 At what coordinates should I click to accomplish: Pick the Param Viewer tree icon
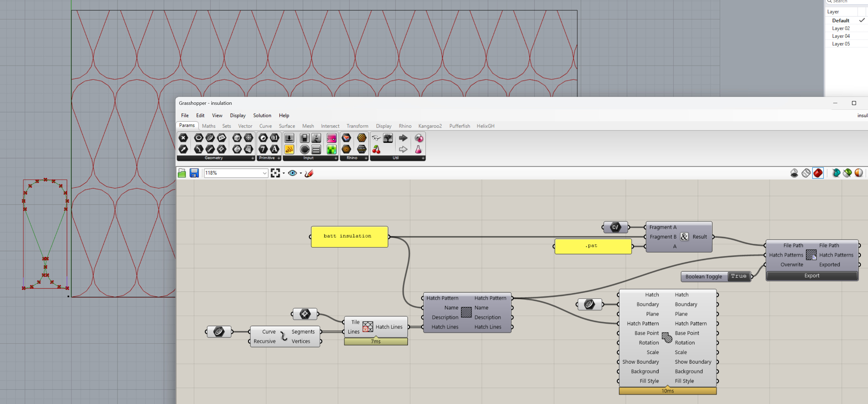coord(388,138)
